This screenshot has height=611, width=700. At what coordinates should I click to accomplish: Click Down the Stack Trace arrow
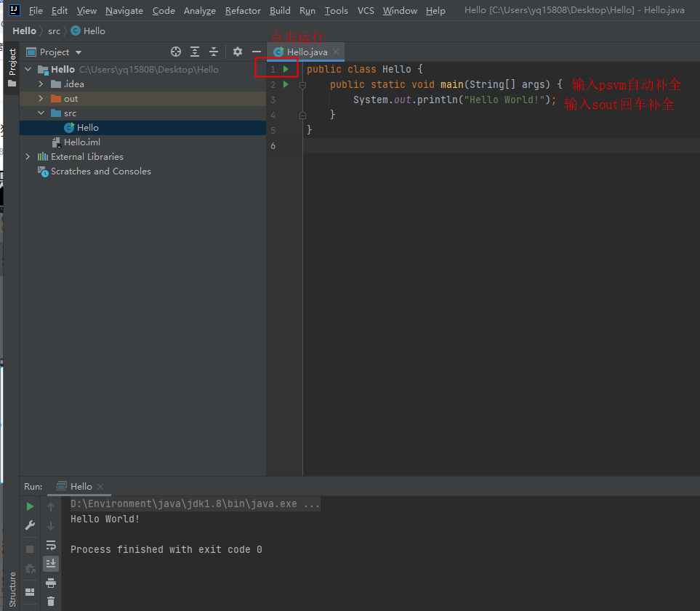[51, 526]
